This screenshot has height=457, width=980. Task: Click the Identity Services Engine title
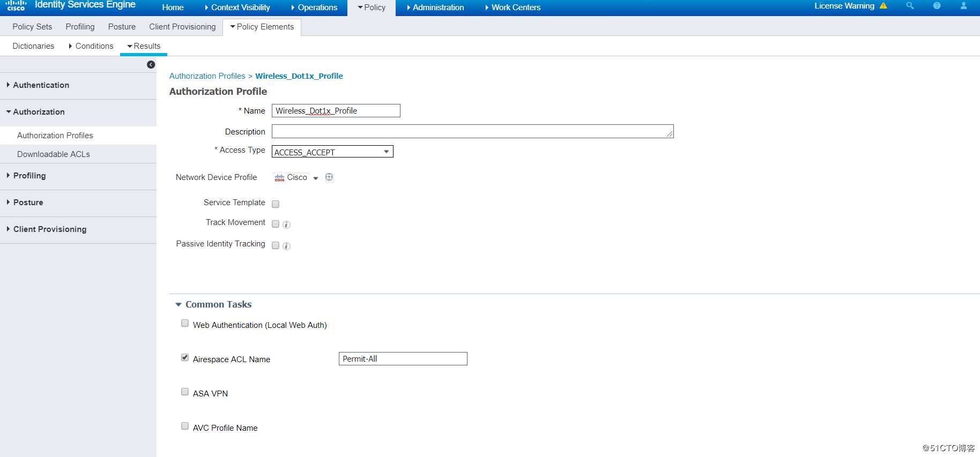85,5
